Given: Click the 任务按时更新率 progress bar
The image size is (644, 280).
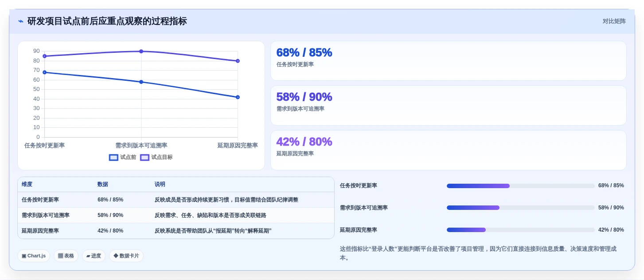Looking at the screenshot, I should (521, 186).
